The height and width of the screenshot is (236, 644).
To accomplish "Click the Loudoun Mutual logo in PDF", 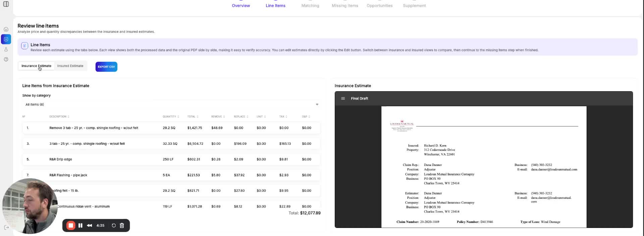I will pos(402,125).
